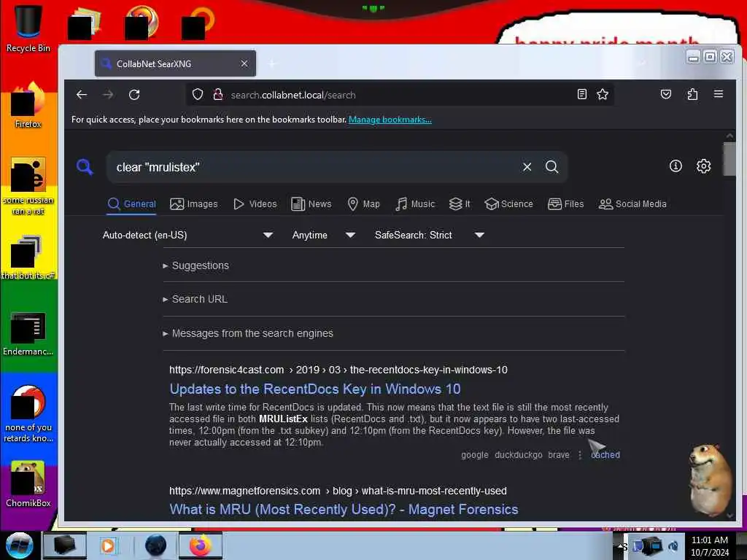Click the 'google' engine label
747x560 pixels.
(474, 455)
